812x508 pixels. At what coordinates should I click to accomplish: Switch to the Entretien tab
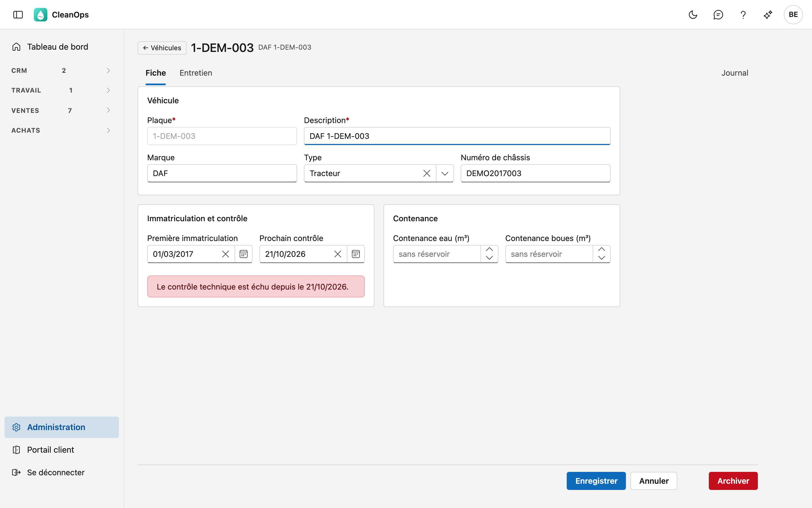[x=196, y=73]
